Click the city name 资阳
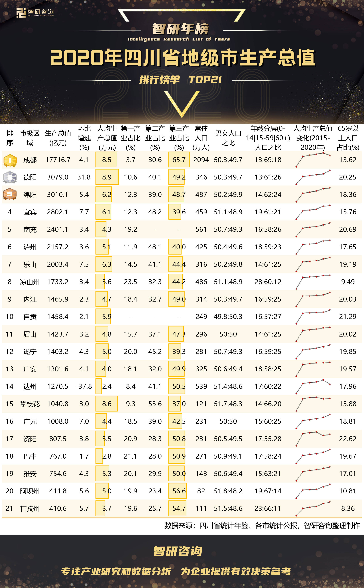Image resolution: width=364 pixels, height=588 pixels. (30, 439)
